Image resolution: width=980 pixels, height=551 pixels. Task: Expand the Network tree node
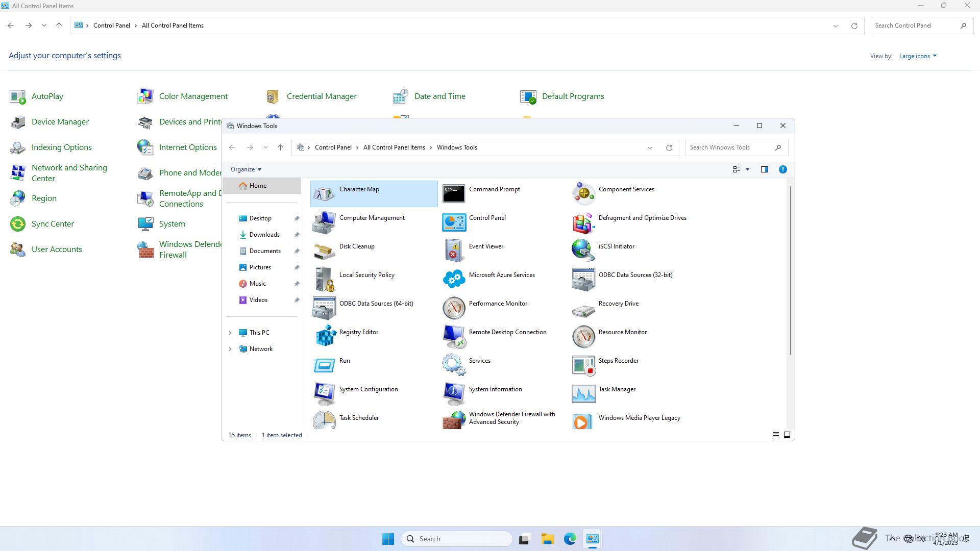pyautogui.click(x=230, y=349)
